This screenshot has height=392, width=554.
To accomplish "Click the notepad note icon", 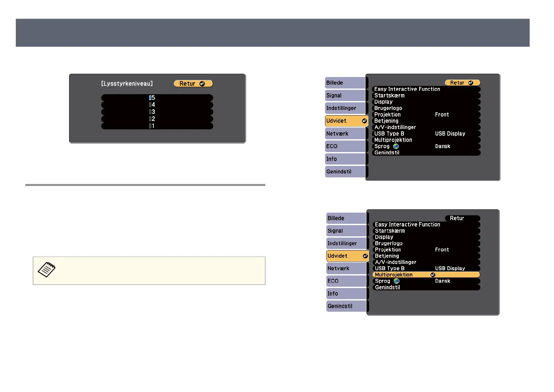I will click(47, 270).
